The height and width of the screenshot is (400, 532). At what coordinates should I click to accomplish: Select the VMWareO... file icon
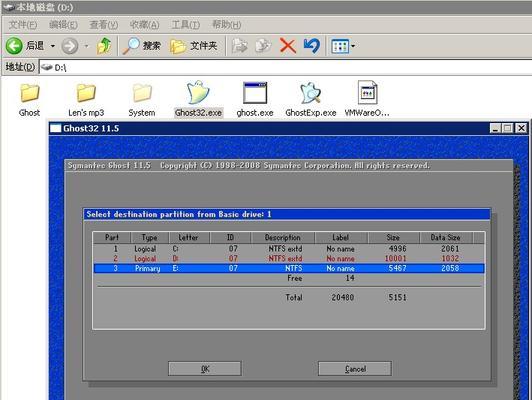(x=367, y=92)
